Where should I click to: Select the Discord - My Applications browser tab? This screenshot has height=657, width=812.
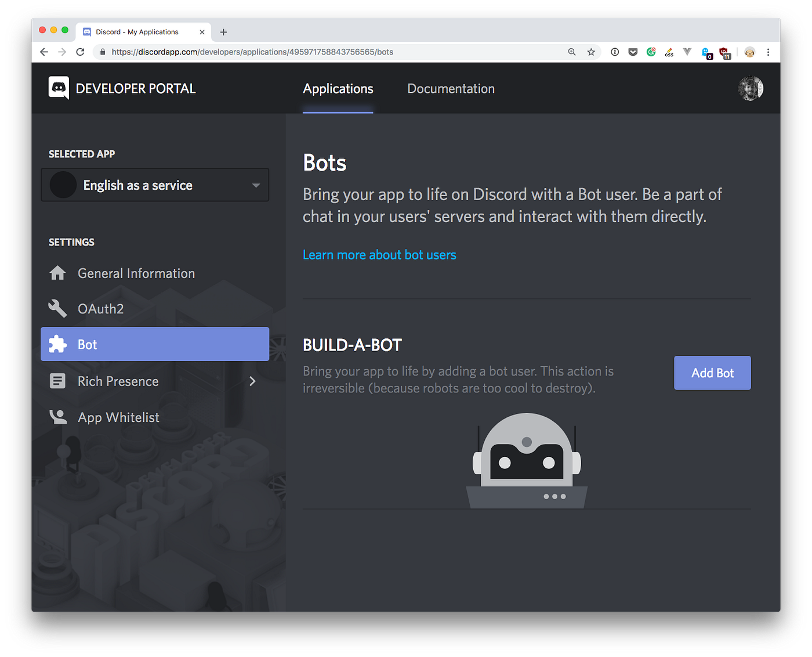click(143, 32)
